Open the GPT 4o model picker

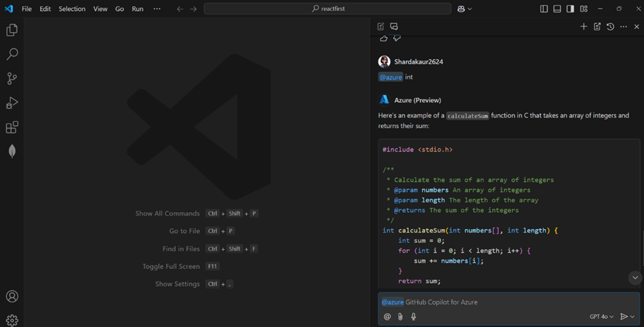(602, 316)
